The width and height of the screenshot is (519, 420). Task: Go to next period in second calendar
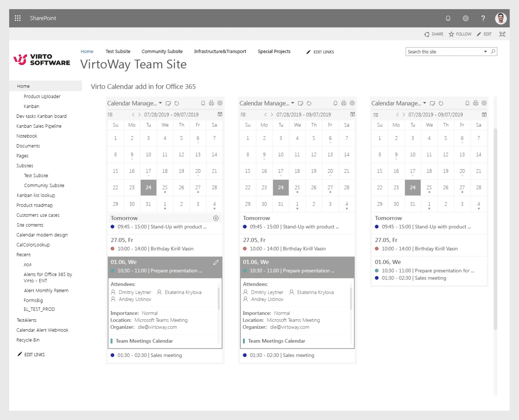coord(272,115)
